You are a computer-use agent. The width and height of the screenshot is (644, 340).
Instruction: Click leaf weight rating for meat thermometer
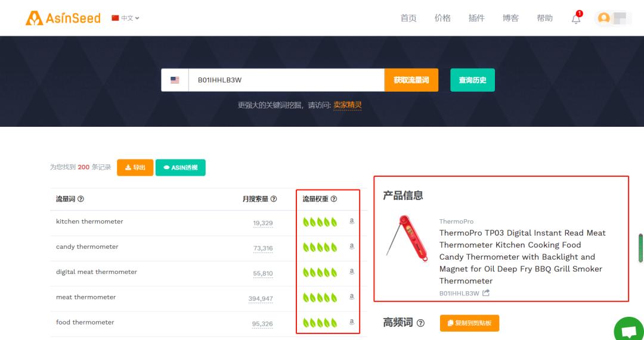click(320, 298)
